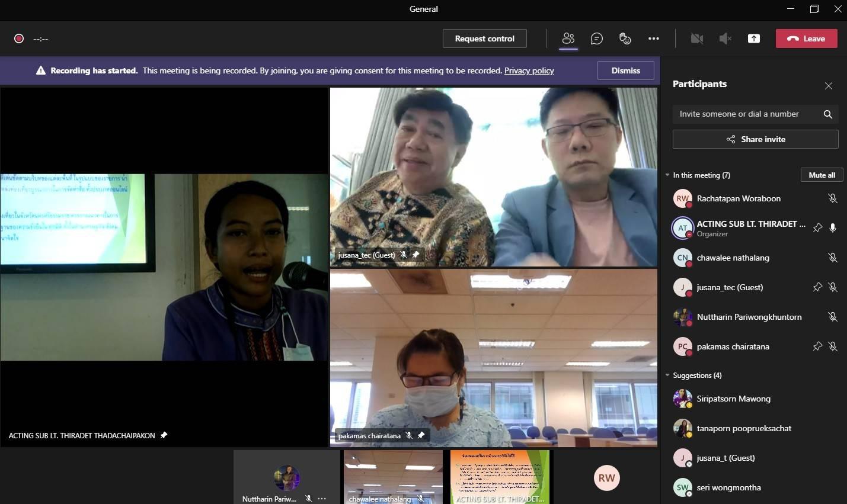Open the participants panel icon in toolbar
The width and height of the screenshot is (847, 504).
point(568,38)
